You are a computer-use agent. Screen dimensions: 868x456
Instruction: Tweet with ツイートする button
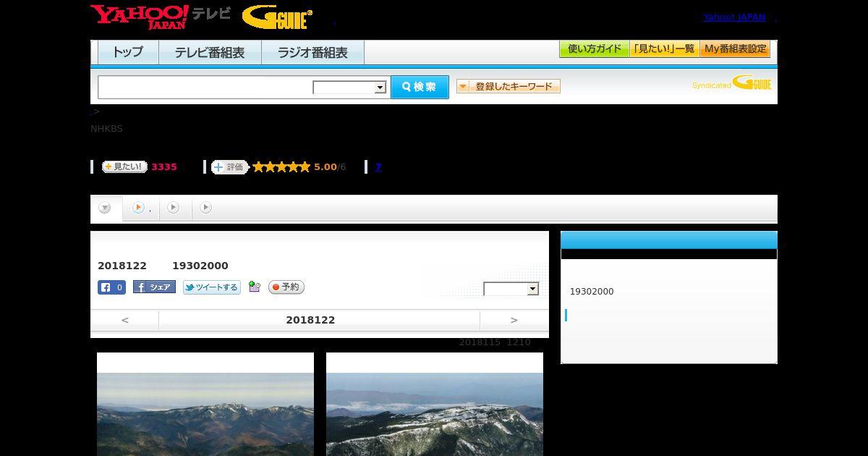coord(211,287)
